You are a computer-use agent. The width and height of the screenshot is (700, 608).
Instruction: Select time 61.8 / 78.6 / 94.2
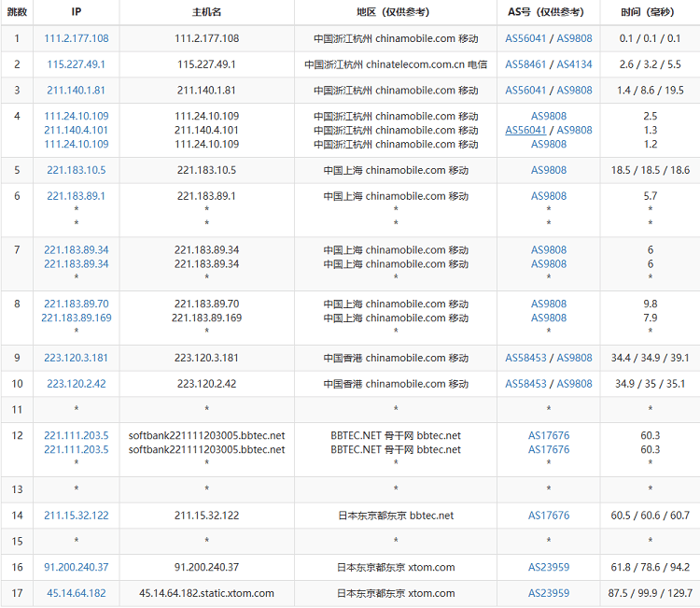pos(650,567)
